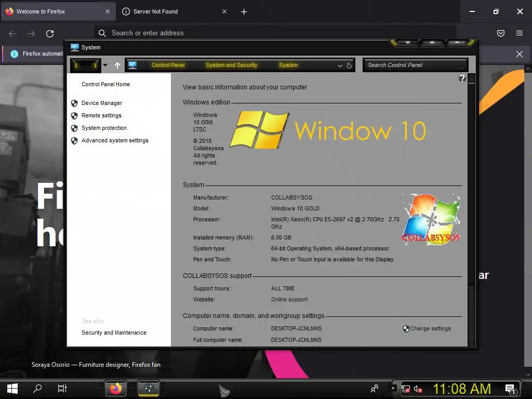532x399 pixels.
Task: Click the Firefox back arrow
Action: tap(12, 34)
